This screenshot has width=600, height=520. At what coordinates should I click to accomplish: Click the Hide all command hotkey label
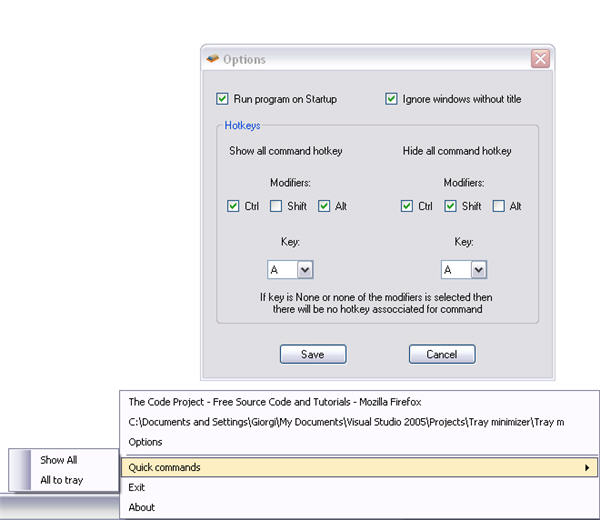(x=457, y=151)
